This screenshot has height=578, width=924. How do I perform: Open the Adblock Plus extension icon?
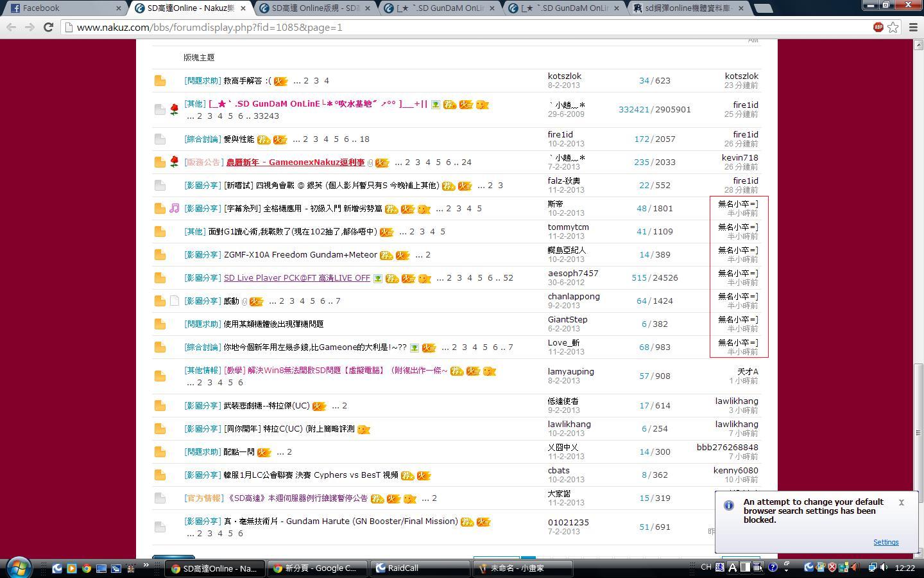(878, 27)
